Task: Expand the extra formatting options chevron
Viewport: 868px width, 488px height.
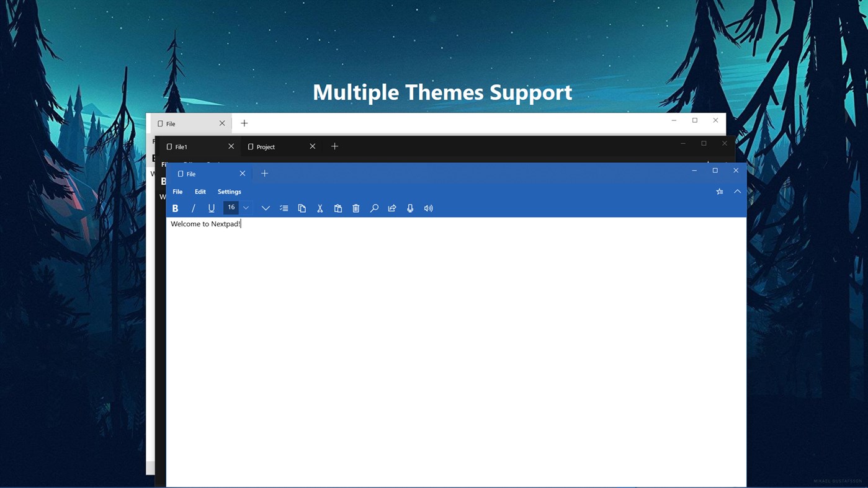Action: tap(266, 208)
